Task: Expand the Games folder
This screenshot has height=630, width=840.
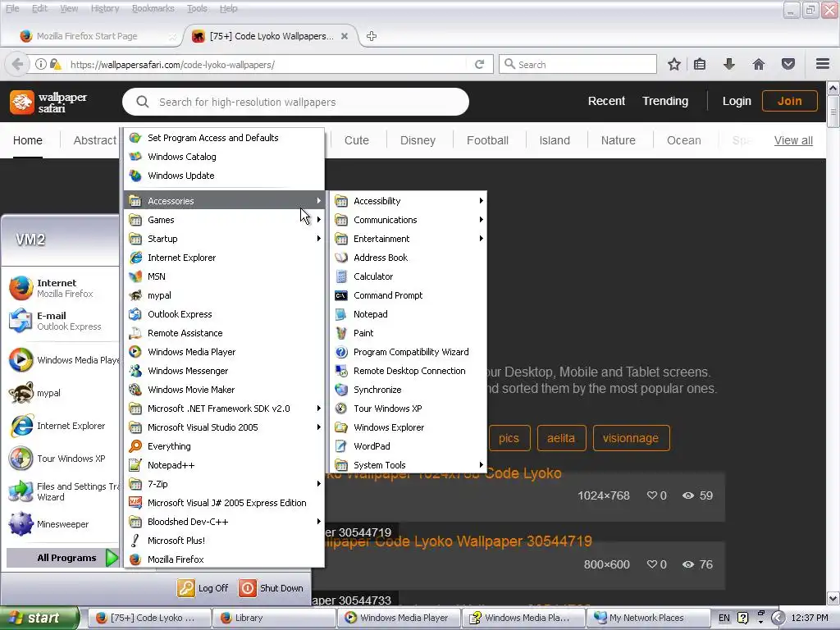Action: (x=224, y=220)
